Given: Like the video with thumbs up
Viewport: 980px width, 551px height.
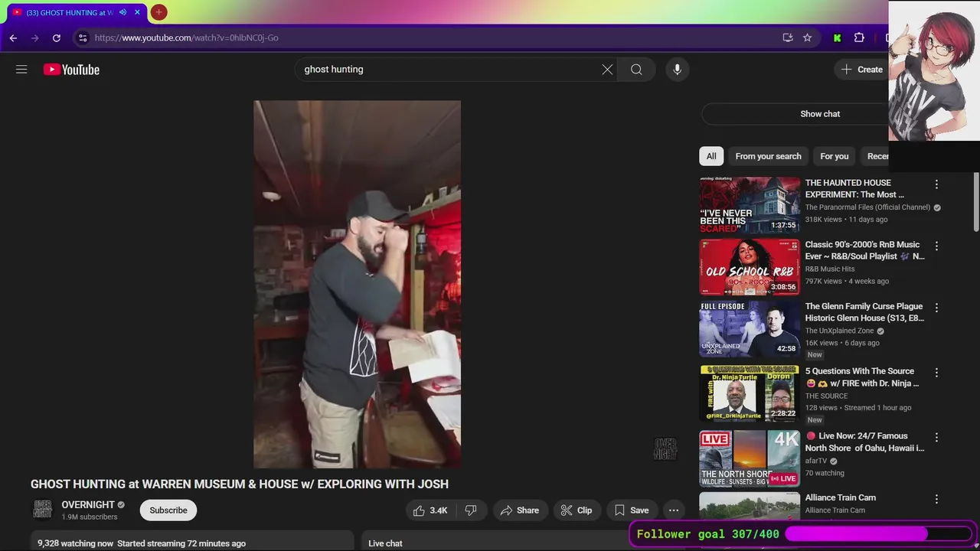Looking at the screenshot, I should [430, 510].
